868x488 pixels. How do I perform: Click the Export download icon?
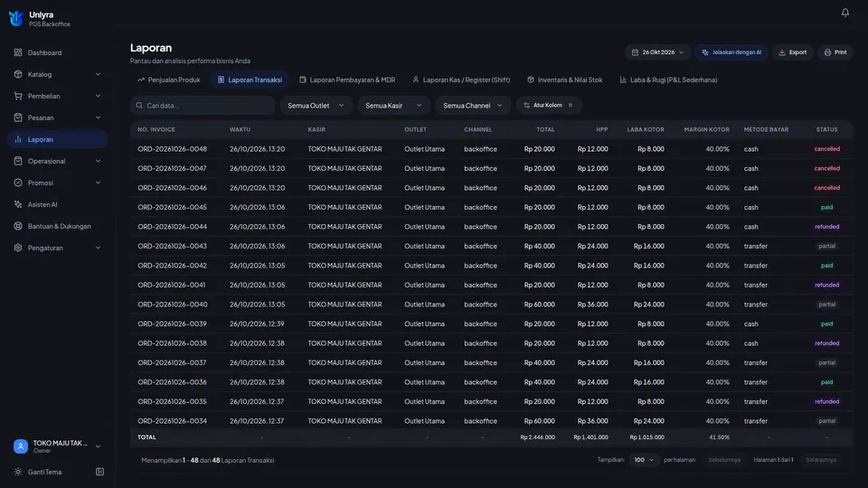pyautogui.click(x=781, y=52)
